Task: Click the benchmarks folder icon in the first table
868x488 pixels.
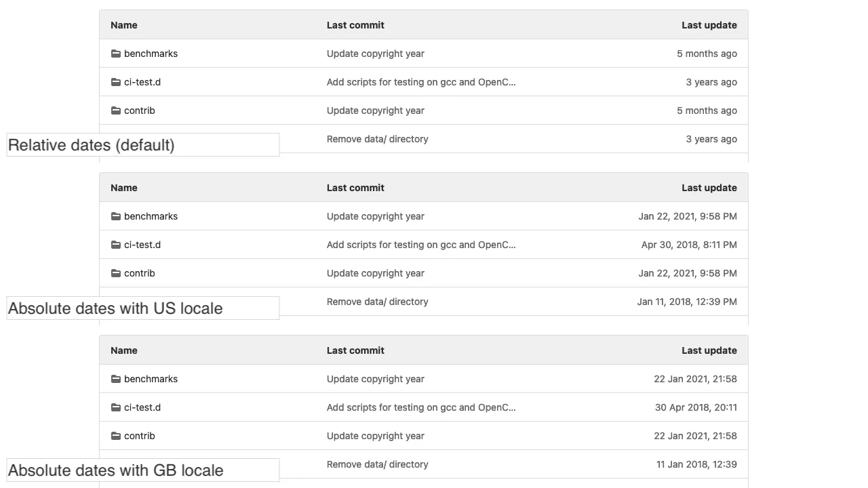Action: (x=115, y=54)
